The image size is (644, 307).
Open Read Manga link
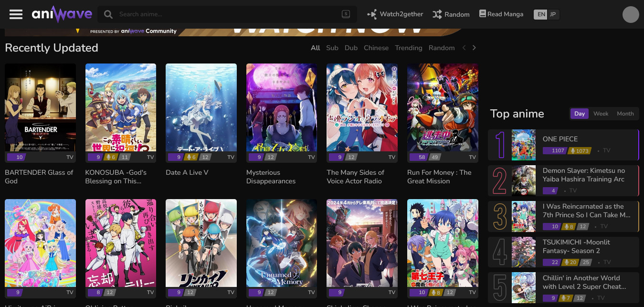(x=501, y=14)
